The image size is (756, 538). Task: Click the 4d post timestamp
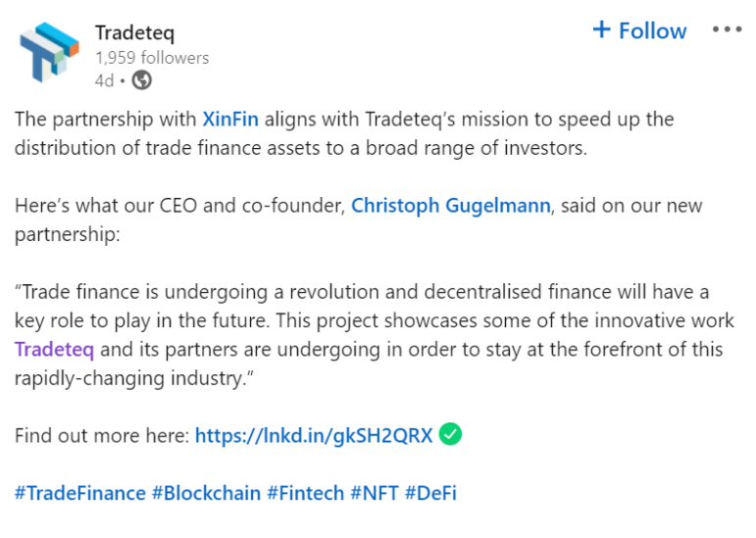(104, 79)
